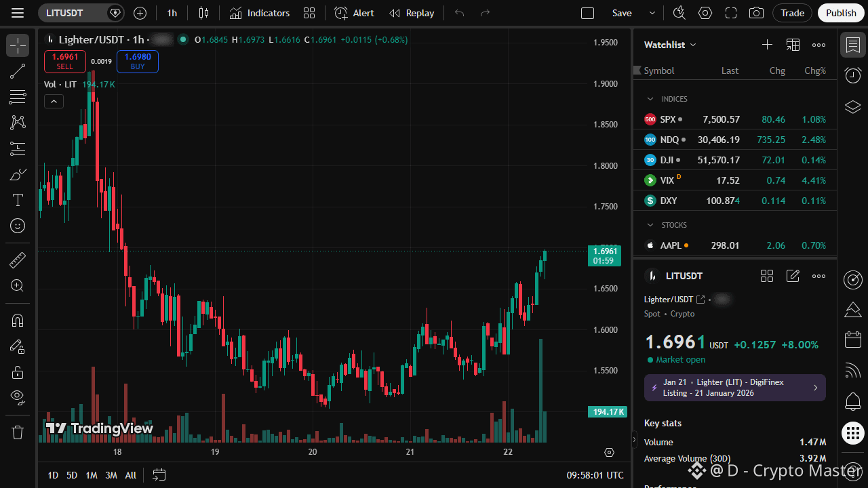The width and height of the screenshot is (868, 488).
Task: Open the candlestick chart style selector
Action: (203, 13)
